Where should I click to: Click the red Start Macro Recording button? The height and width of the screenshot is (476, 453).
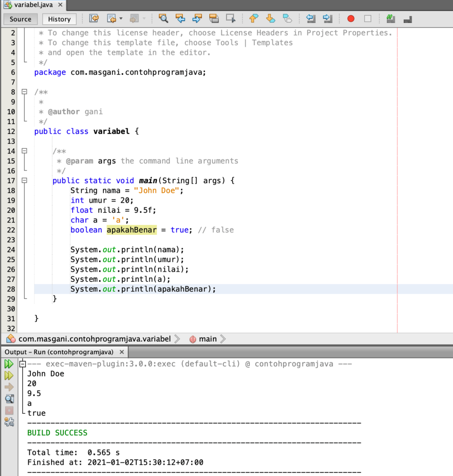coord(351,19)
